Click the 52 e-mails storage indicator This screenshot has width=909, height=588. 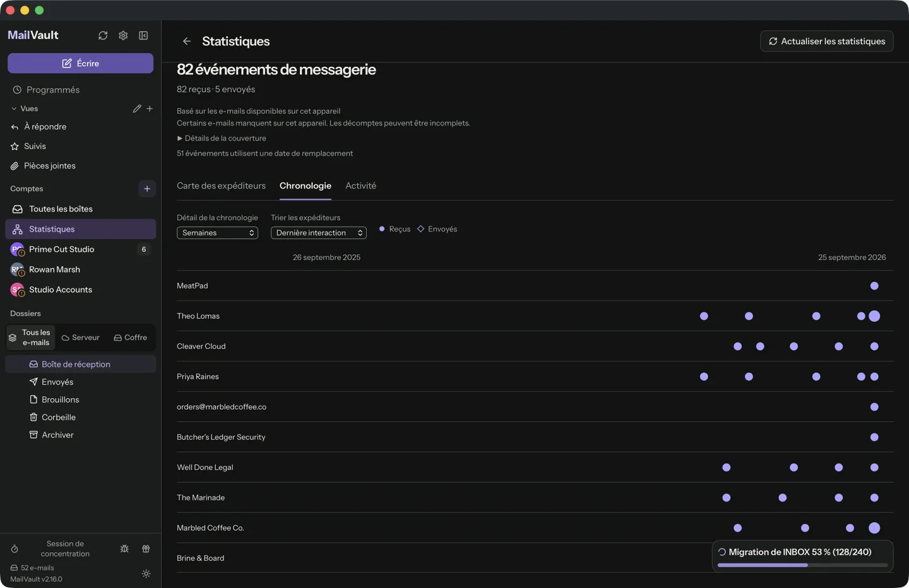point(32,568)
